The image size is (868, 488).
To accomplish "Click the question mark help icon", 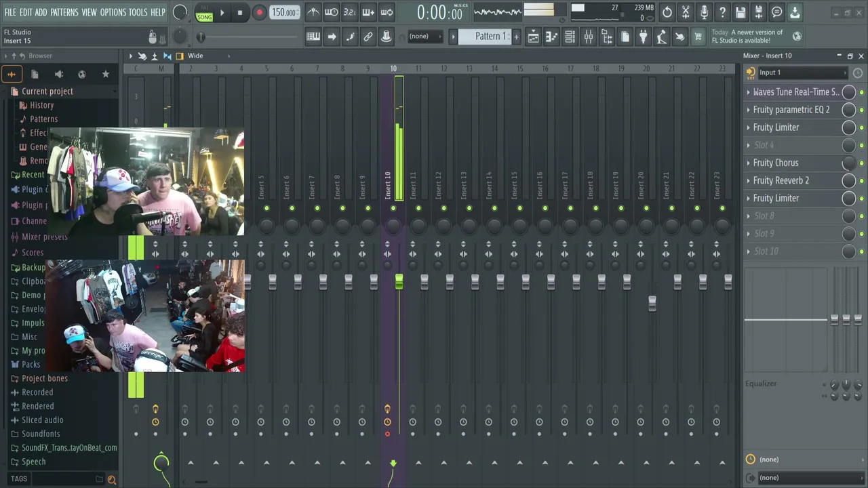I will pyautogui.click(x=722, y=12).
